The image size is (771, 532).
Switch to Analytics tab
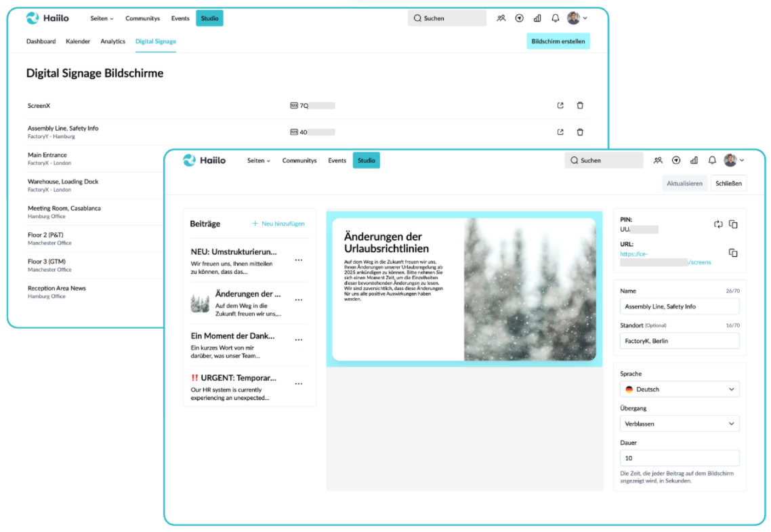tap(112, 41)
